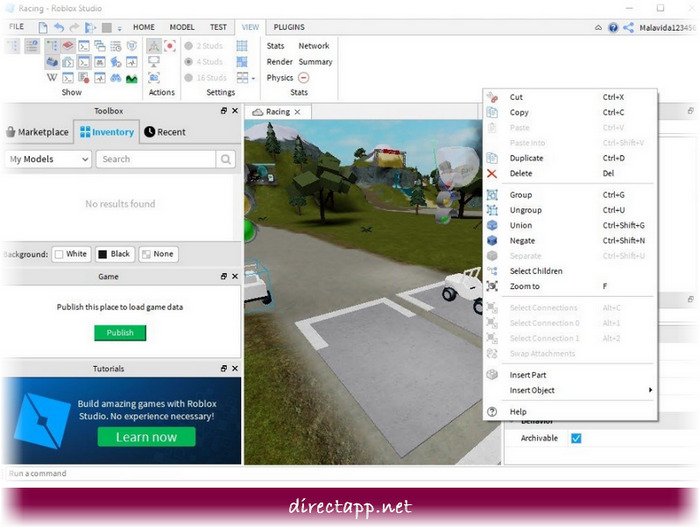This screenshot has height=528, width=700.
Task: Toggle the View Selector axes icon
Action: tap(154, 46)
